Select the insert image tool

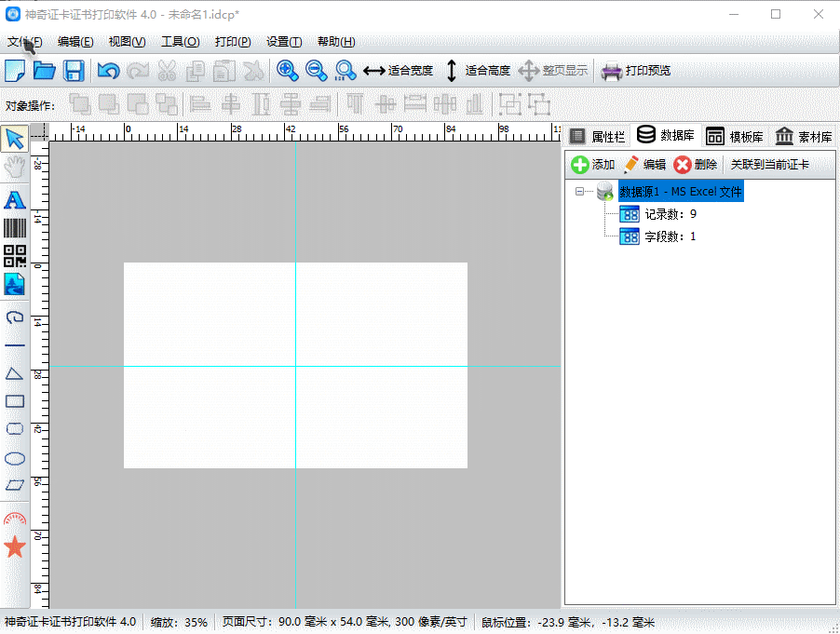15,284
